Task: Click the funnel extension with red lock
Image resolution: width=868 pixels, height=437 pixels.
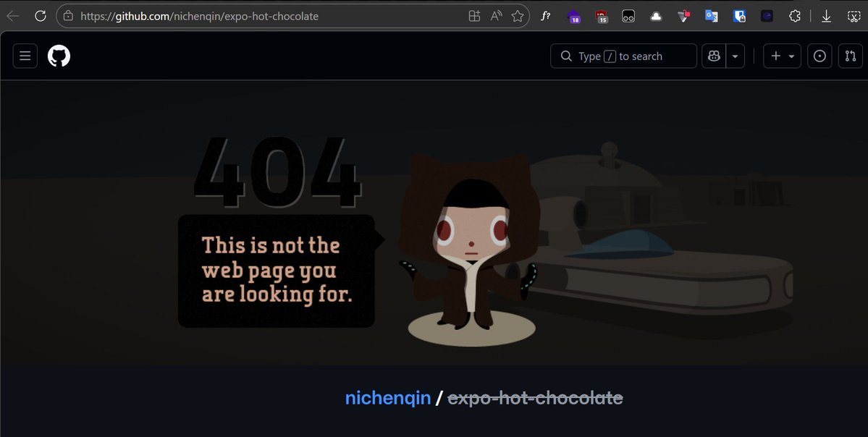Action: pyautogui.click(x=684, y=16)
